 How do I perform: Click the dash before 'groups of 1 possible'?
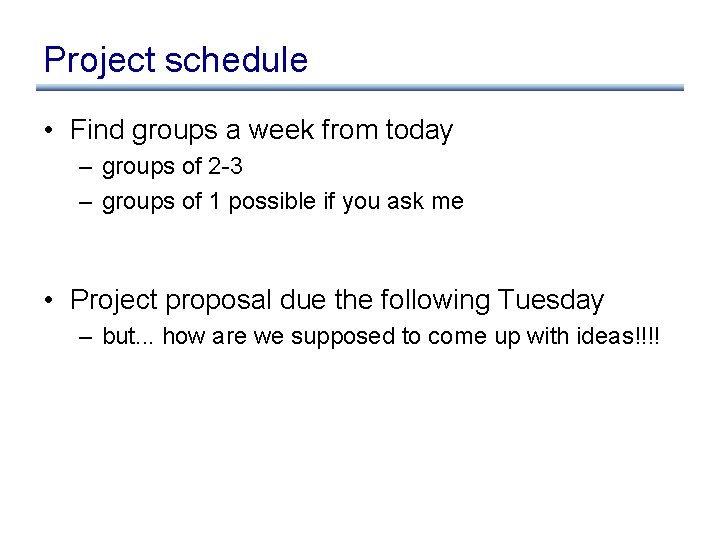[86, 202]
